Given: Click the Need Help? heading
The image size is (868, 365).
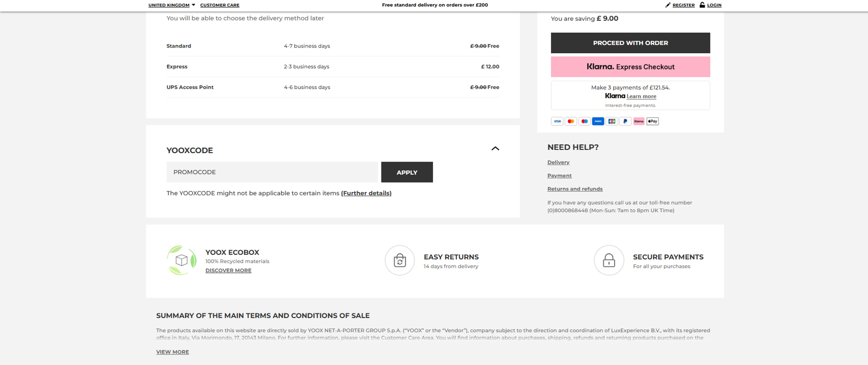Looking at the screenshot, I should tap(573, 147).
